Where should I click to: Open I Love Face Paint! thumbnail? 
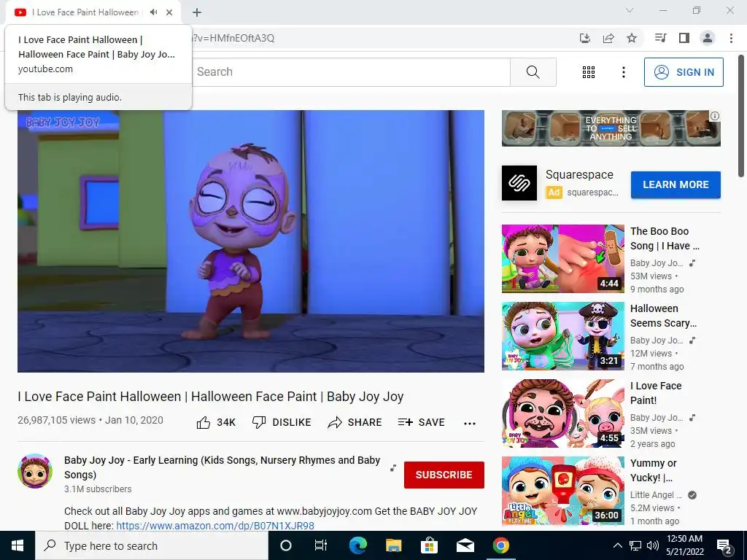(562, 413)
